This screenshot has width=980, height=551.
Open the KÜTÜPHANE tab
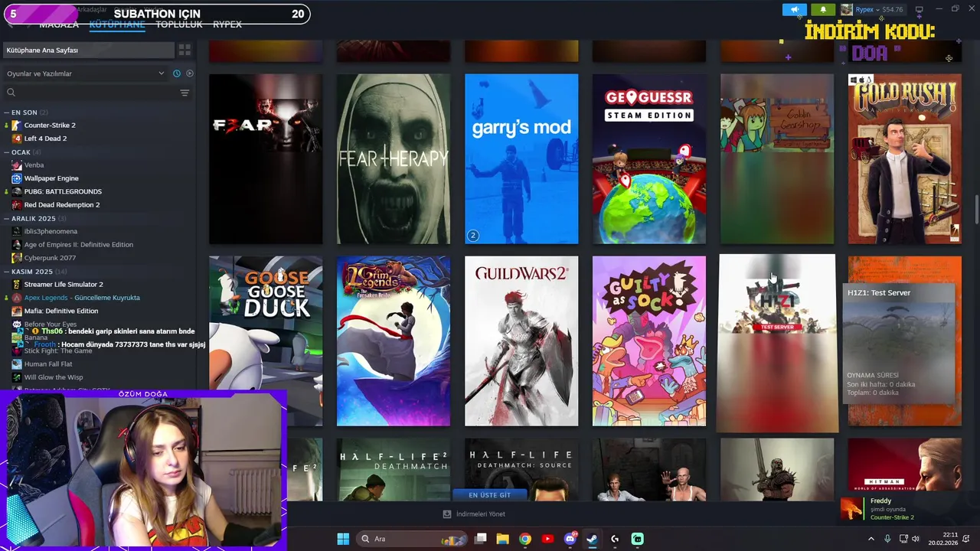[116, 24]
